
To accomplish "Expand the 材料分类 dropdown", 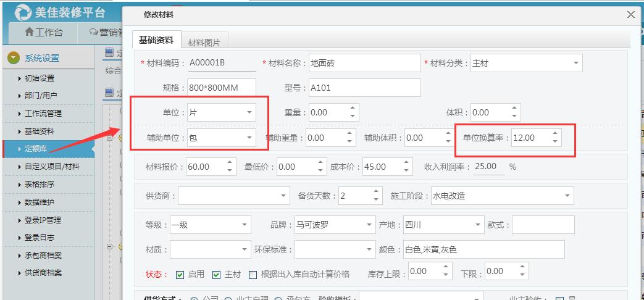I will (x=575, y=63).
